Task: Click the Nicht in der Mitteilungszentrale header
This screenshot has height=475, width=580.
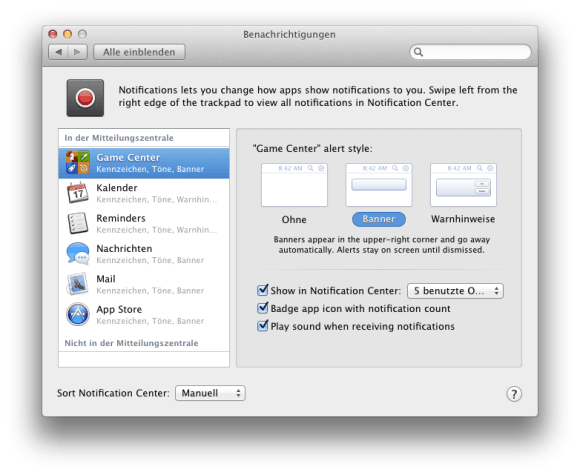Action: tap(131, 343)
